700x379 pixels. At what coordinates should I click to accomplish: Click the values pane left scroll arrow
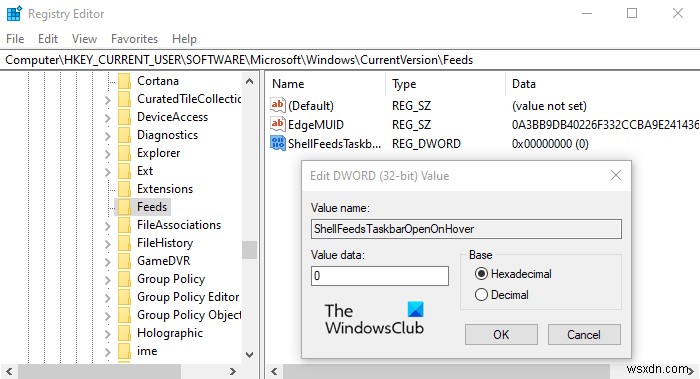coord(274,371)
